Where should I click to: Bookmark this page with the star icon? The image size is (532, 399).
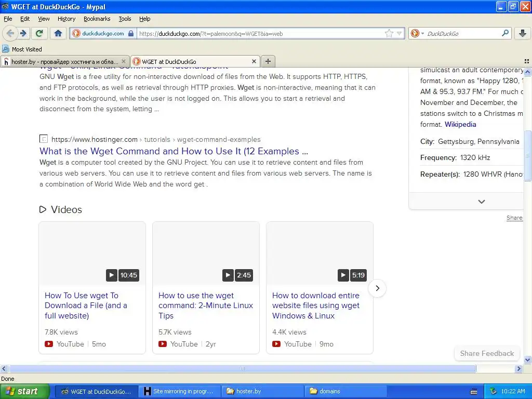point(389,33)
